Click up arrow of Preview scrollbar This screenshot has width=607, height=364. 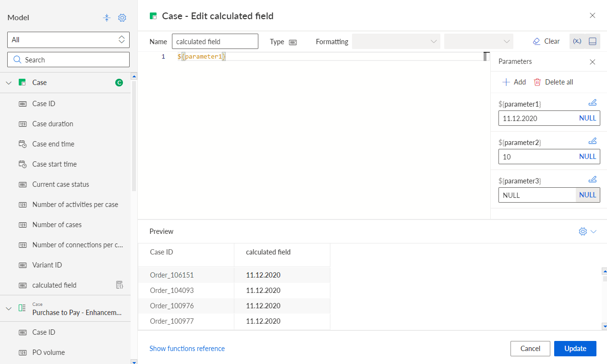(x=605, y=271)
